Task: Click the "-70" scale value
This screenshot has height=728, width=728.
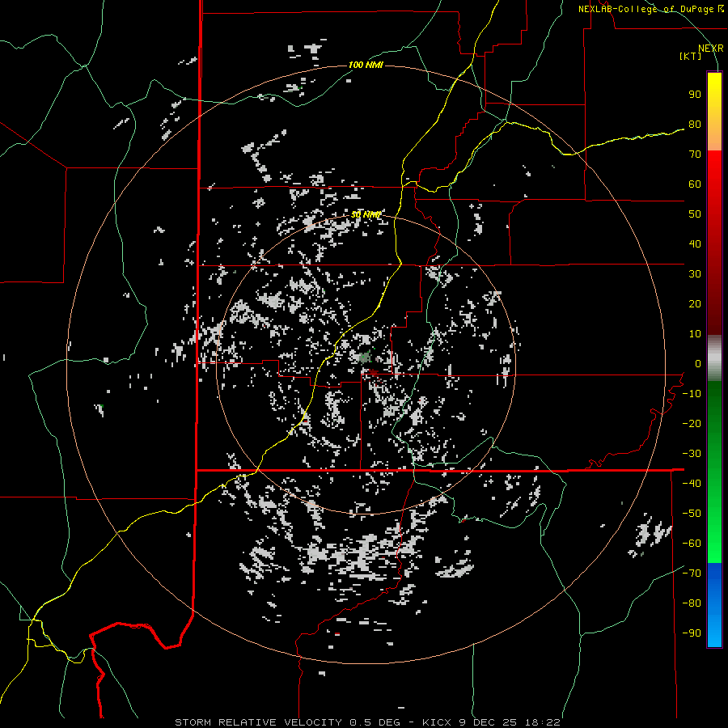Action: [x=692, y=574]
